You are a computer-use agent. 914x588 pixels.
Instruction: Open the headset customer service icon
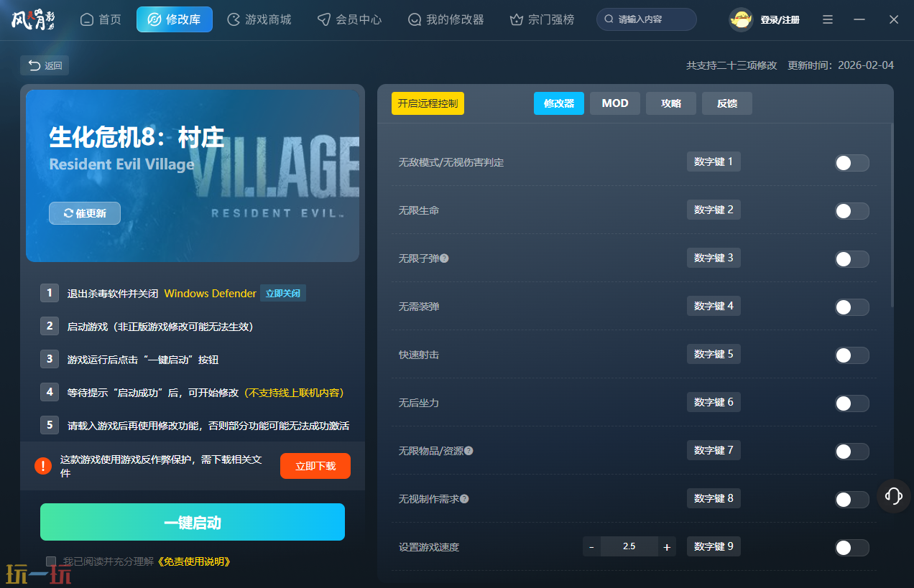click(x=894, y=495)
